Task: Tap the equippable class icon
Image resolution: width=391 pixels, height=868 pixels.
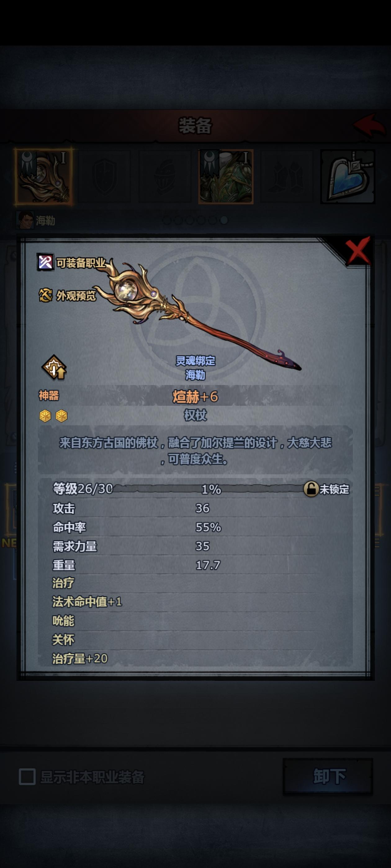Action: 45,262
